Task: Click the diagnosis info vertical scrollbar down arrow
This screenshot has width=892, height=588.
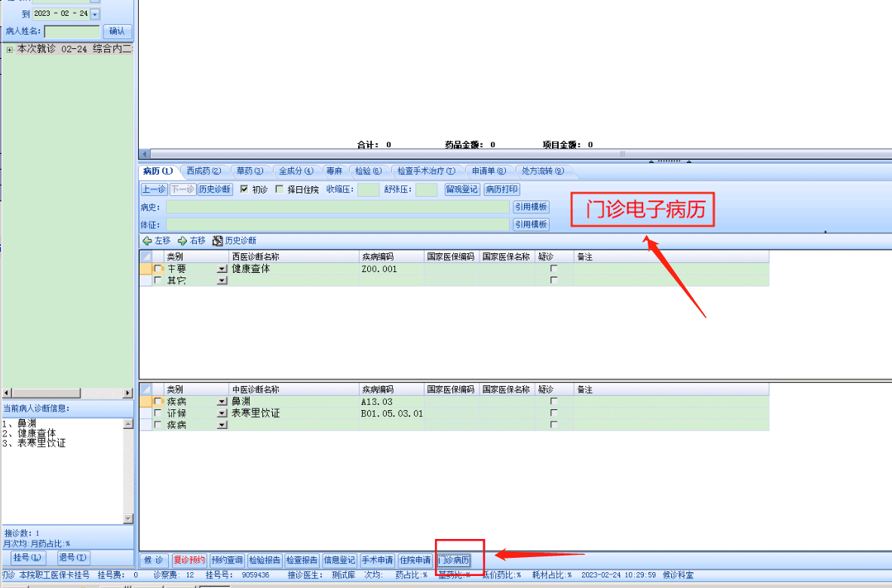Action: tap(128, 518)
